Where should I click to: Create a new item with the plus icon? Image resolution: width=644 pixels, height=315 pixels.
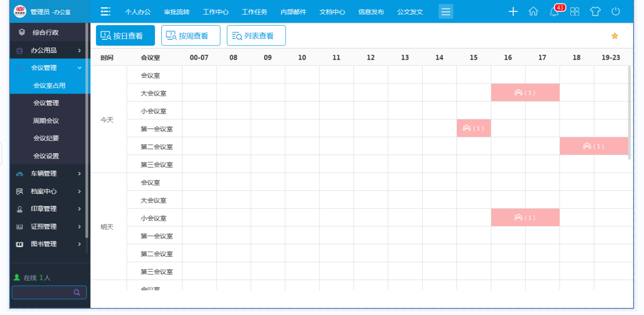pyautogui.click(x=513, y=12)
